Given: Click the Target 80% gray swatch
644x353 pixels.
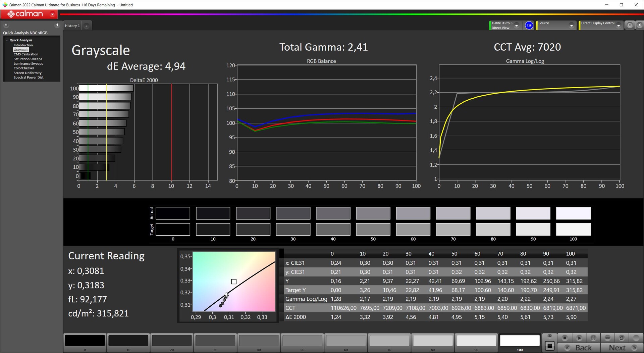Looking at the screenshot, I should pos(493,230).
